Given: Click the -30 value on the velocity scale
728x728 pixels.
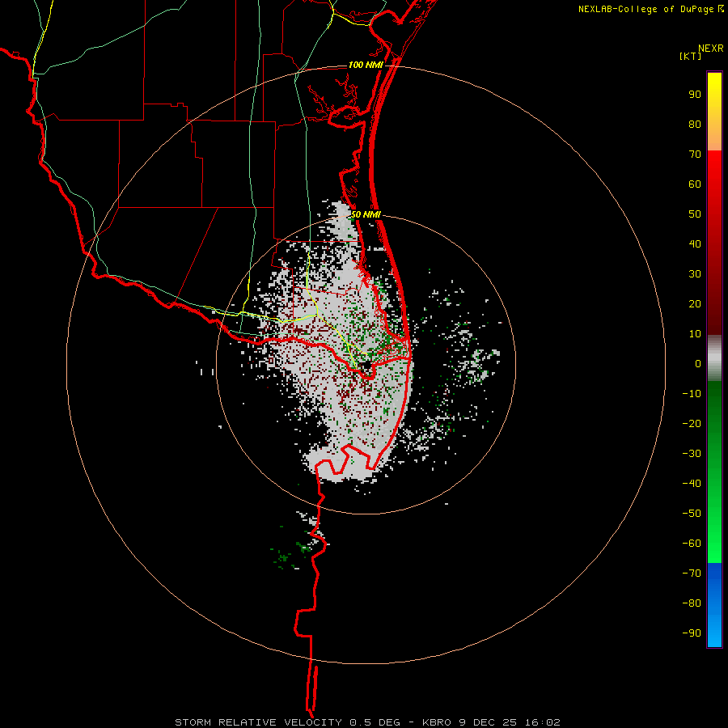Looking at the screenshot, I should [692, 454].
